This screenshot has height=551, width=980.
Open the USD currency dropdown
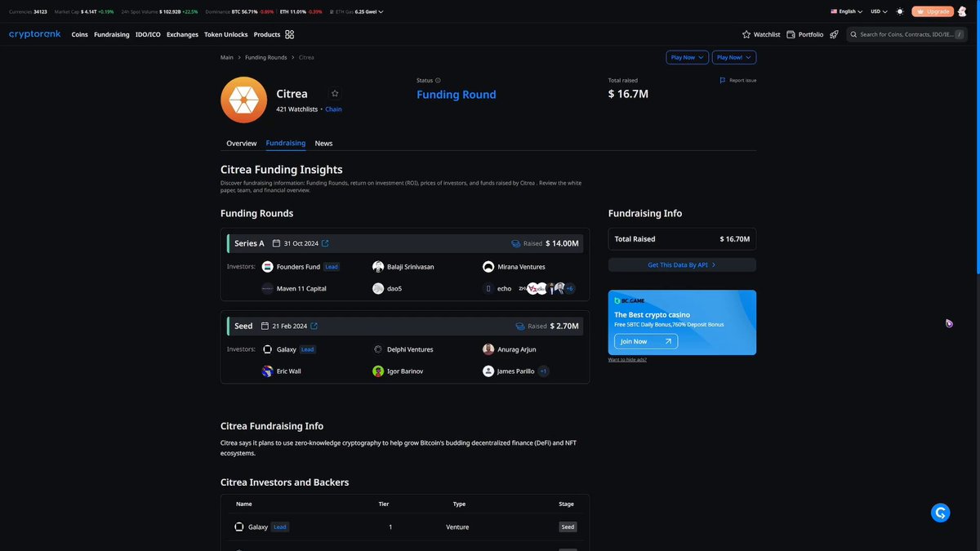880,11
